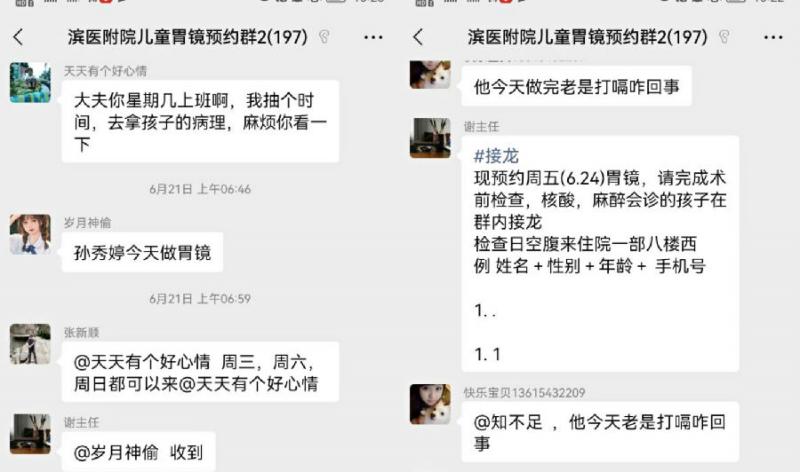
Task: Open avatar of 张新顺
Action: click(x=30, y=344)
